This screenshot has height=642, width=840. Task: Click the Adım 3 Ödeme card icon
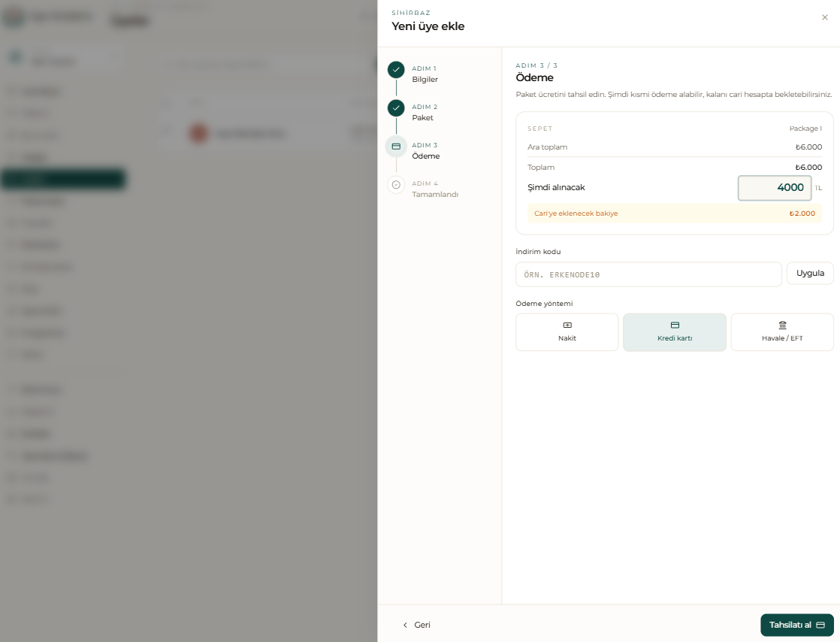pos(396,147)
